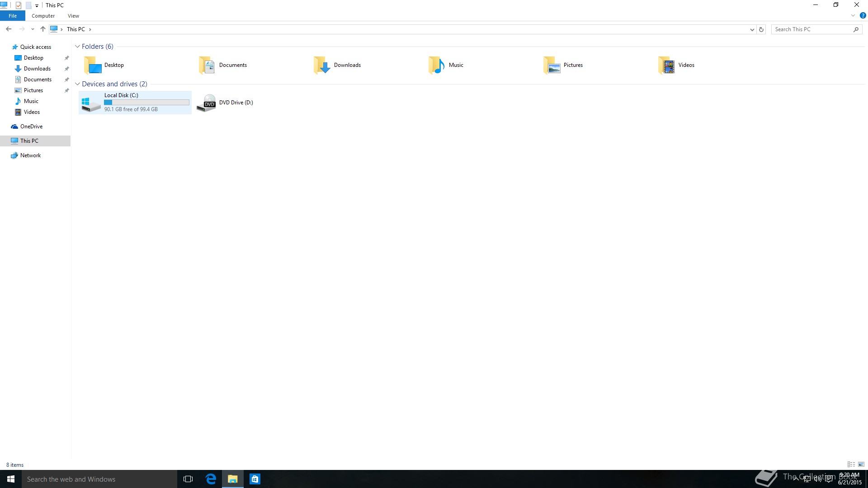Switch to large thumbnails view in the status bar
Image resolution: width=868 pixels, height=488 pixels.
point(861,464)
